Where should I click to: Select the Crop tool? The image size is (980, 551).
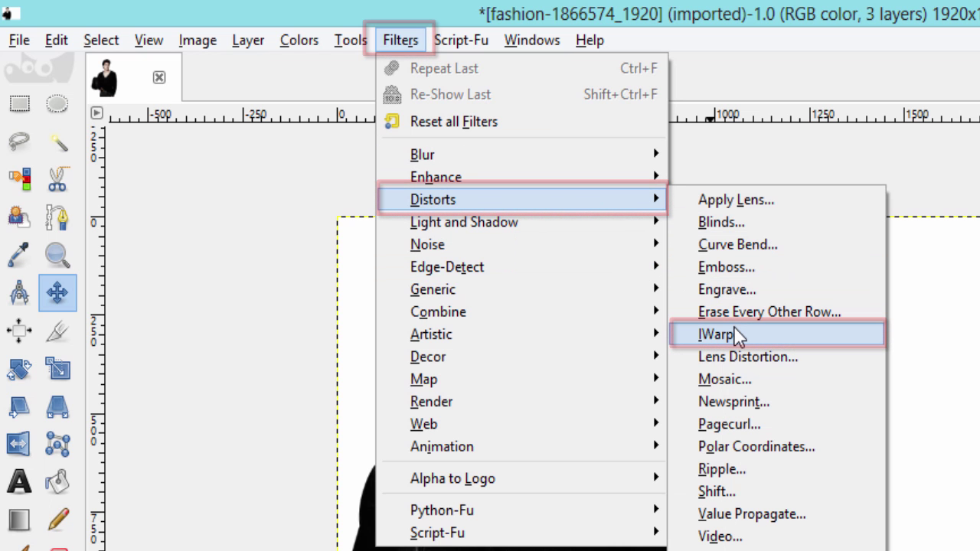57,331
